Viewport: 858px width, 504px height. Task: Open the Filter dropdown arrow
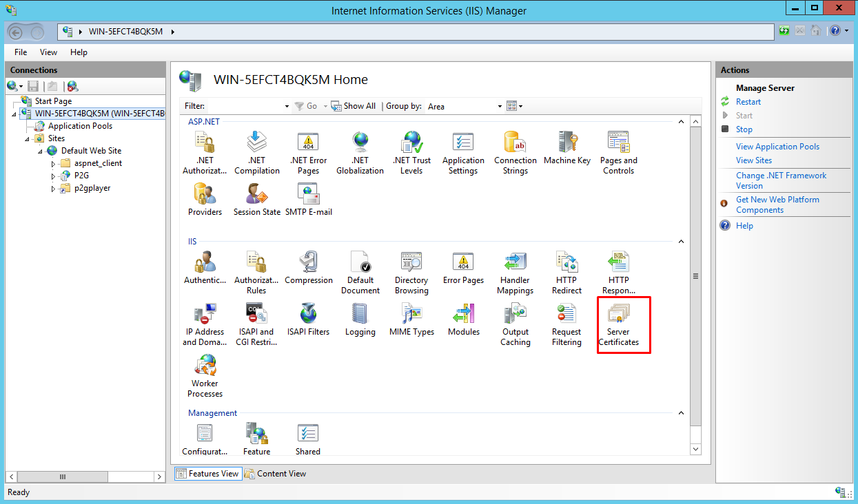(287, 106)
